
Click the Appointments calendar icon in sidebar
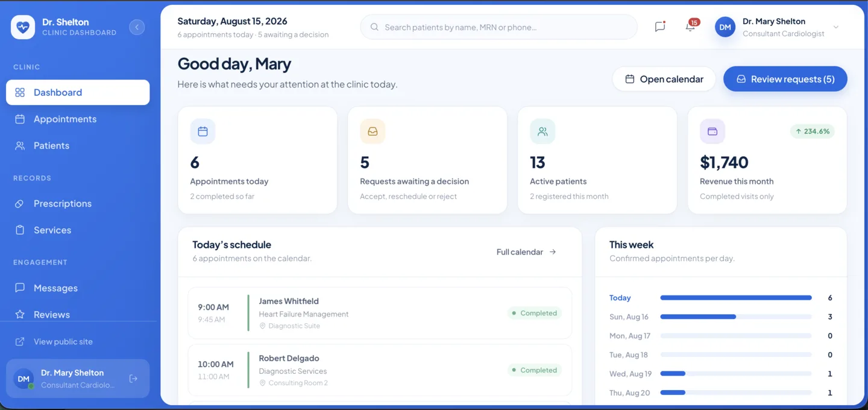pos(20,119)
